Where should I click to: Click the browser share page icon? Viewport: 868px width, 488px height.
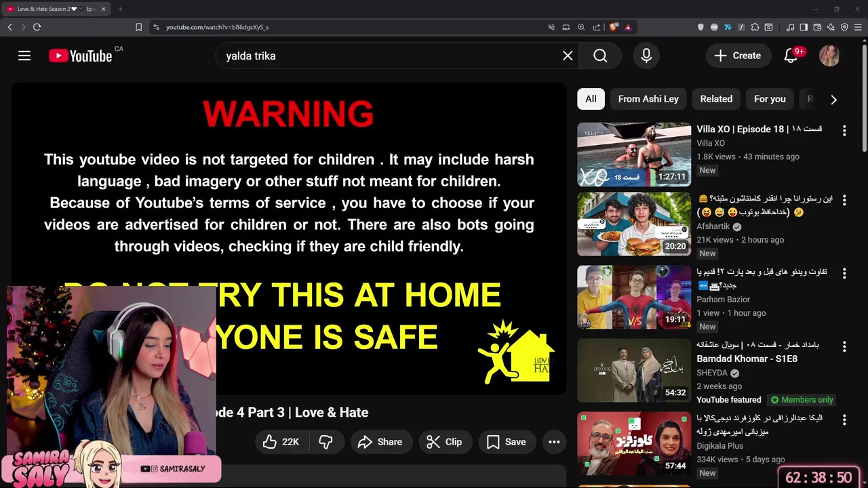click(597, 27)
